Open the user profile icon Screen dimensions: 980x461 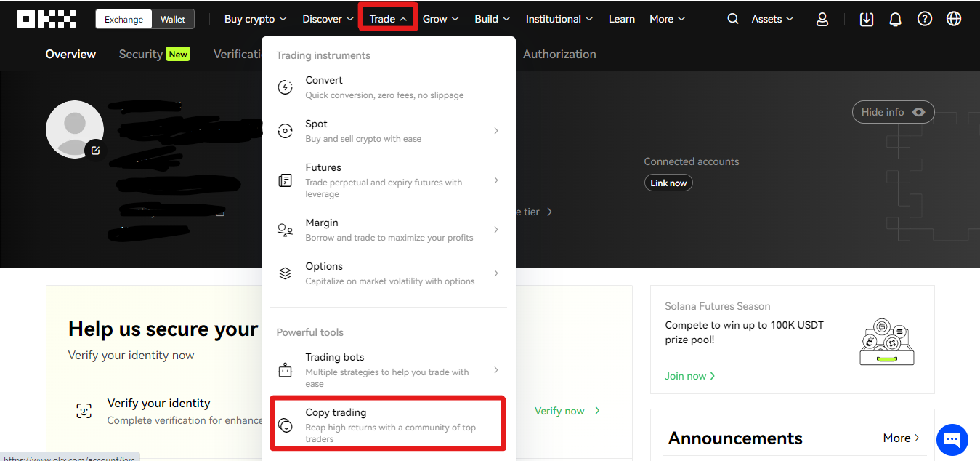(822, 19)
